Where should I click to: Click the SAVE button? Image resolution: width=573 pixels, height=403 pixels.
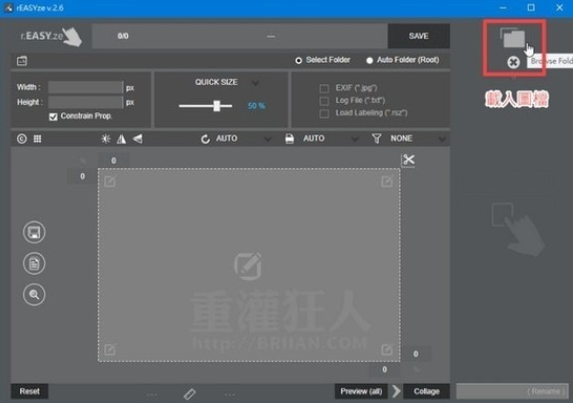418,36
